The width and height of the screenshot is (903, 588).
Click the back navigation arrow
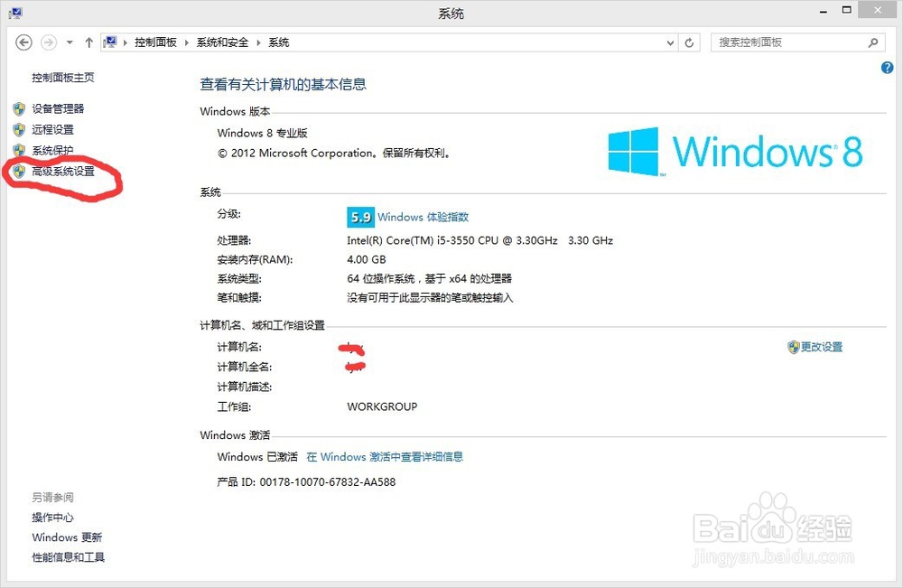23,42
